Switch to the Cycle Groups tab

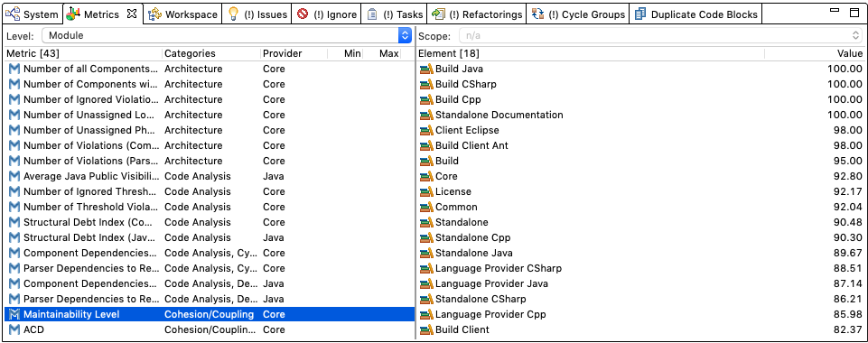point(578,14)
